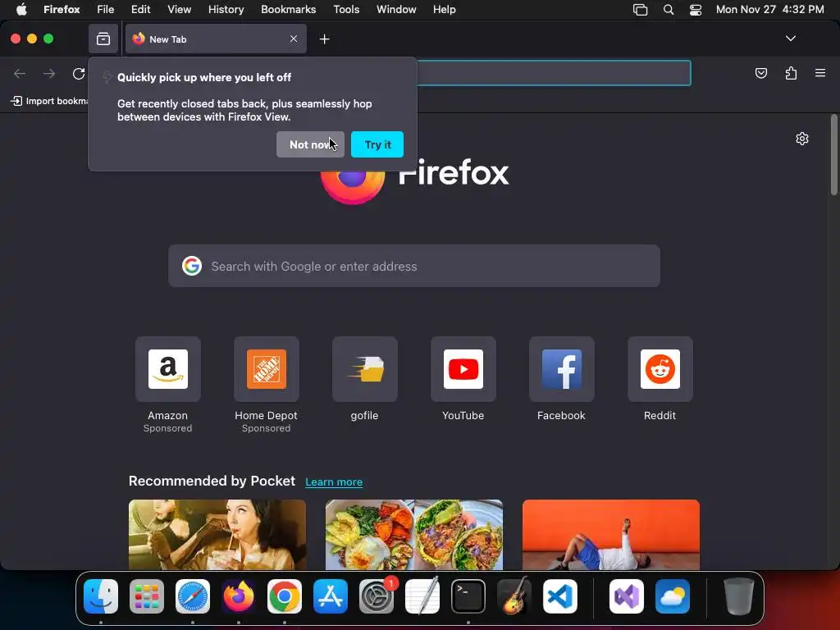Open the Save to Pocket icon
Image resolution: width=840 pixels, height=630 pixels.
[760, 73]
